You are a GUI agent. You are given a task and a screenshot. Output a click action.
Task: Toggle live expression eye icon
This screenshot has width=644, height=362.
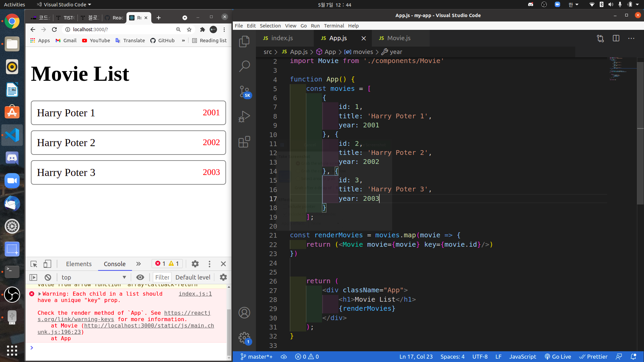[x=140, y=278]
